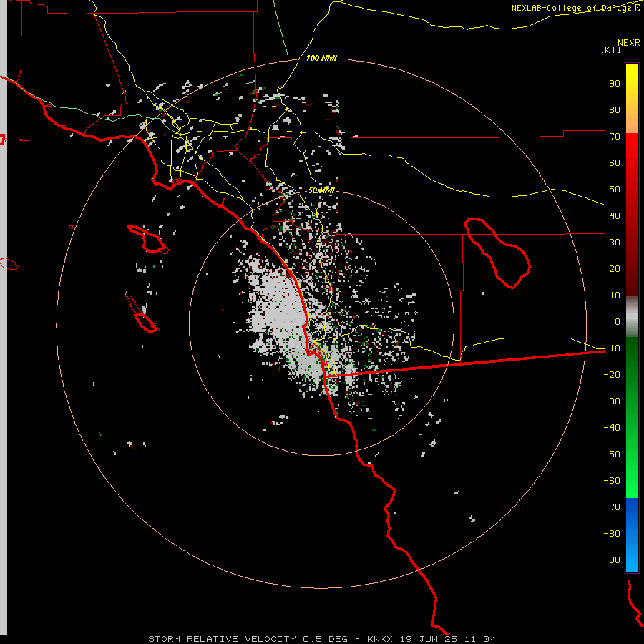Select the 90 knot scale label
The height and width of the screenshot is (644, 644).
(615, 84)
